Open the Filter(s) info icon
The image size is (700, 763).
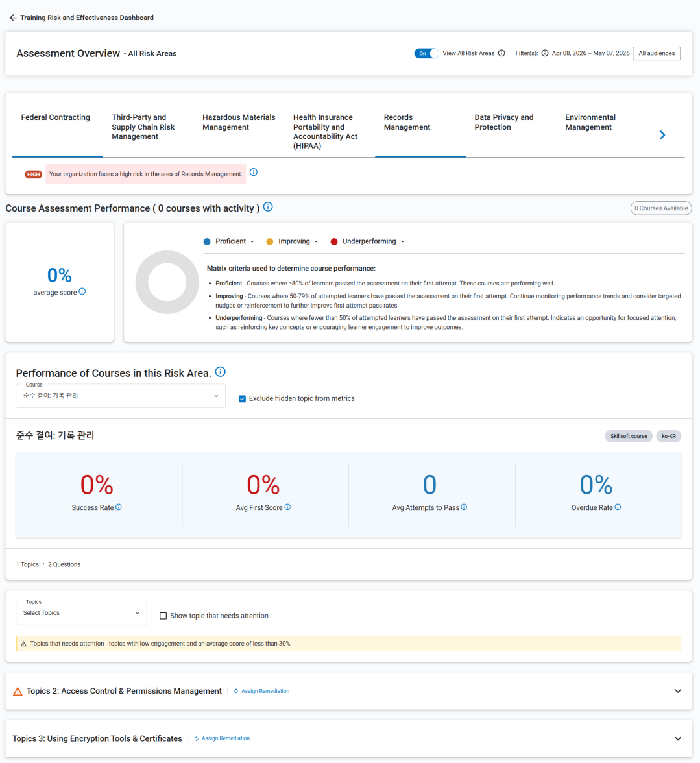(545, 53)
